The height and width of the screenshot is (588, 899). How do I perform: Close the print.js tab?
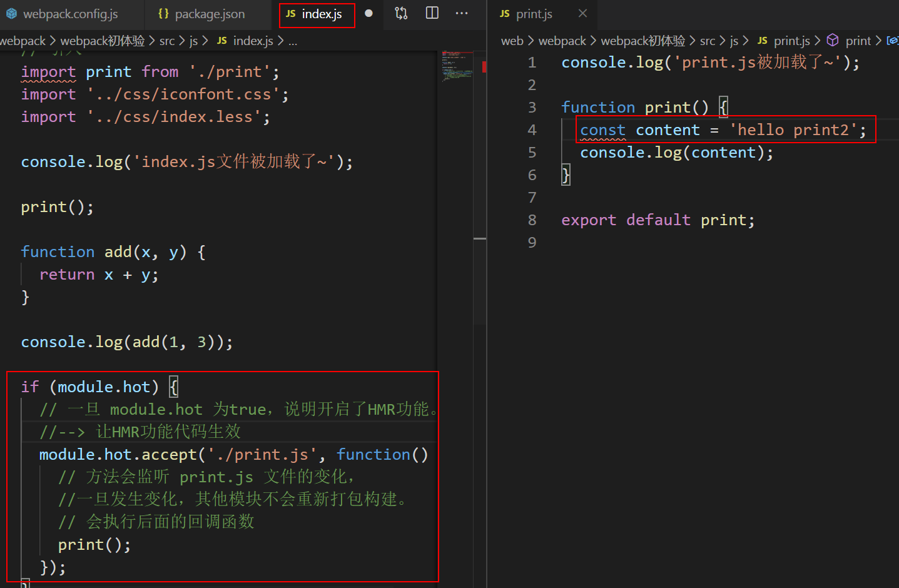[582, 13]
